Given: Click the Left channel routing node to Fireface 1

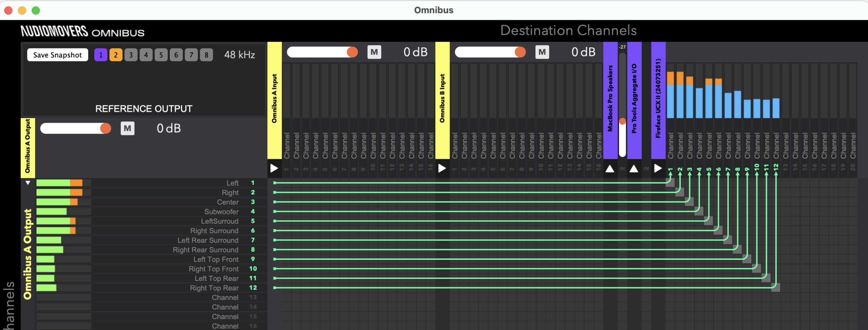Looking at the screenshot, I should [670, 183].
